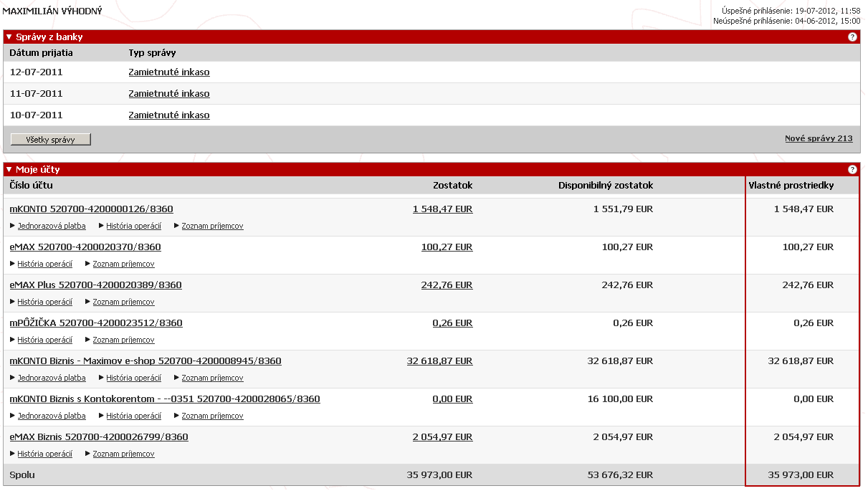Click the Typ správy column header
Image resolution: width=868 pixels, height=501 pixels.
pos(152,53)
